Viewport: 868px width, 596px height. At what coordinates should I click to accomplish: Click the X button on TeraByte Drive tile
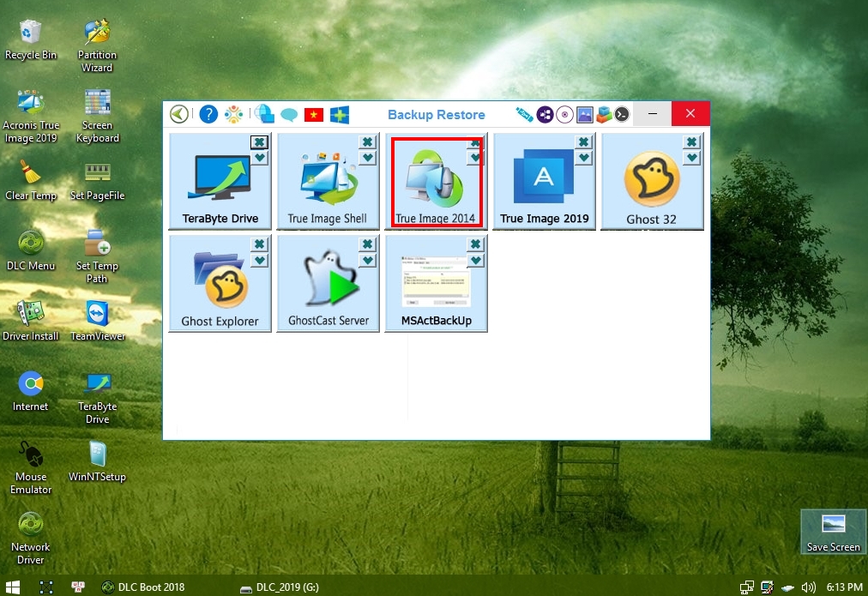(x=259, y=142)
